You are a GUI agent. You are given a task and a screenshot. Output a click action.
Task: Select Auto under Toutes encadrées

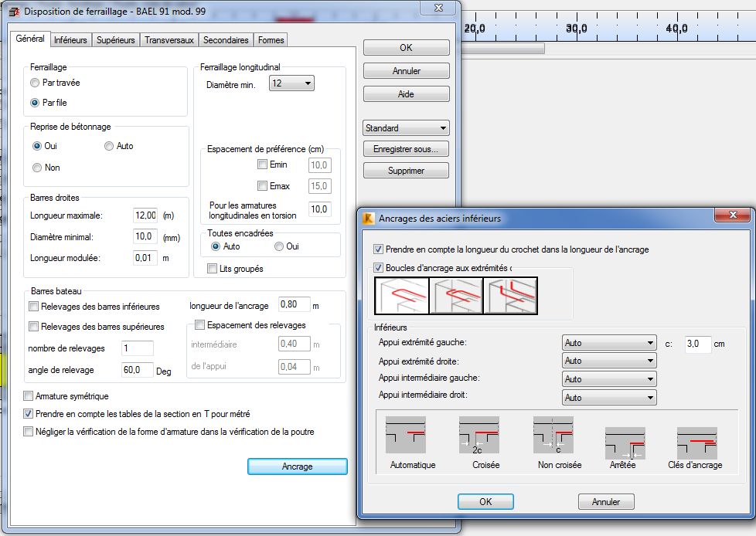(x=216, y=246)
